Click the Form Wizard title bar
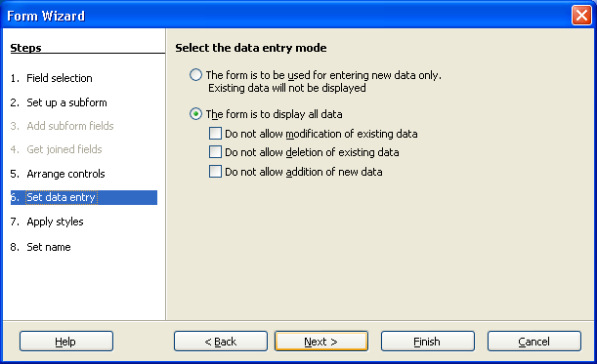Image resolution: width=597 pixels, height=364 pixels. coord(285,16)
